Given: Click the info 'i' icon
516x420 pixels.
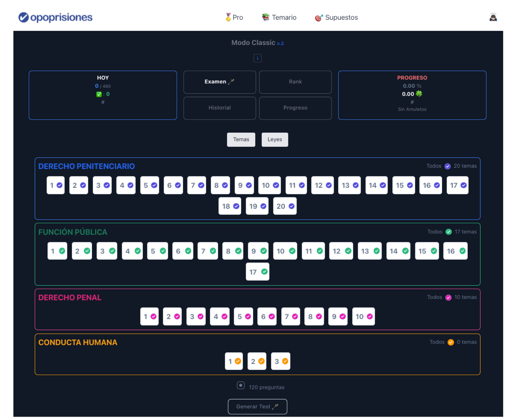Looking at the screenshot, I should point(257,58).
